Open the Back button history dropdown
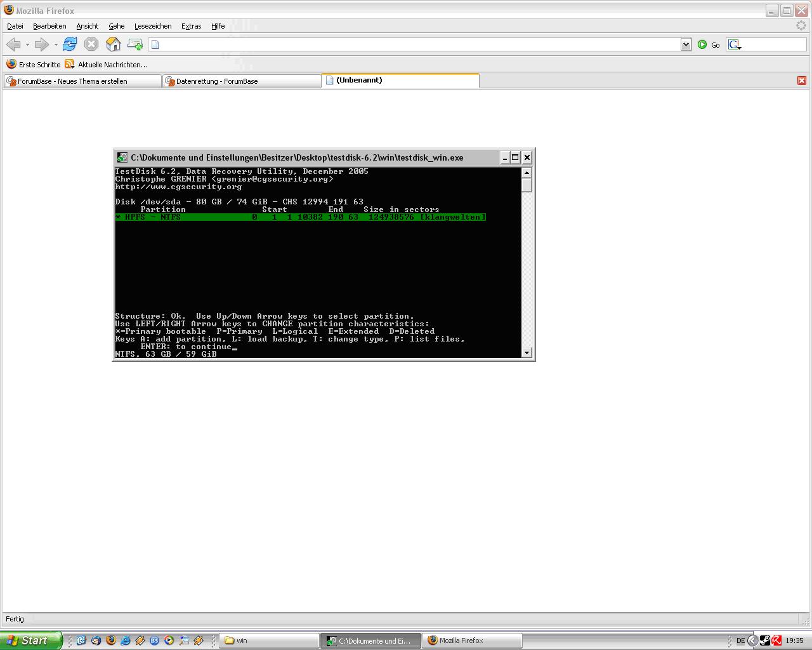 coord(27,44)
